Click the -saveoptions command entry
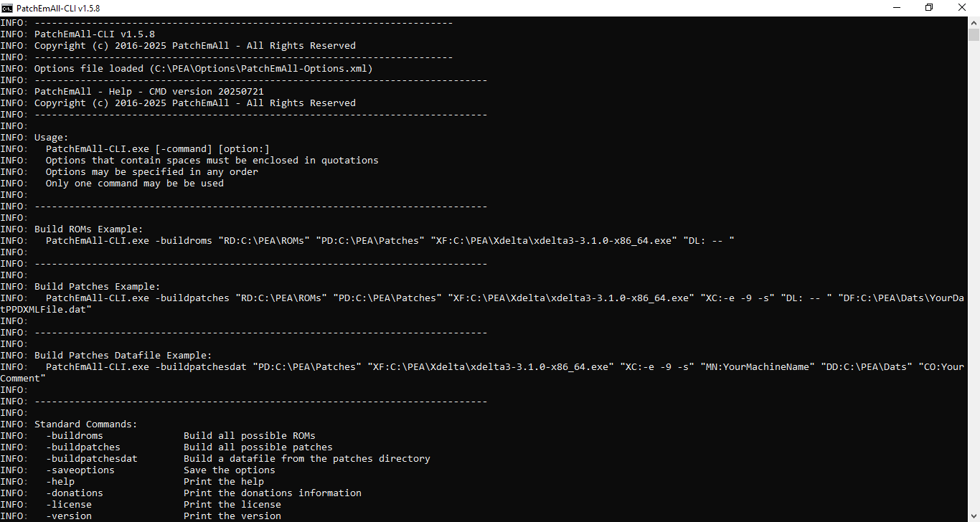 [80, 470]
